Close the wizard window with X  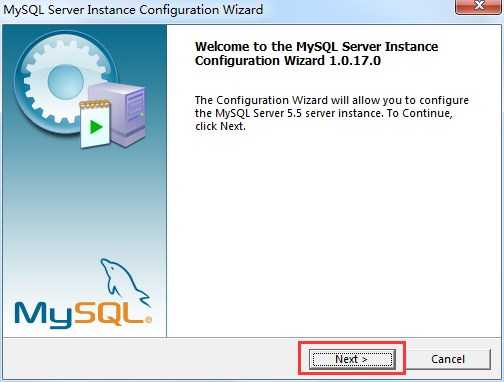[x=478, y=6]
